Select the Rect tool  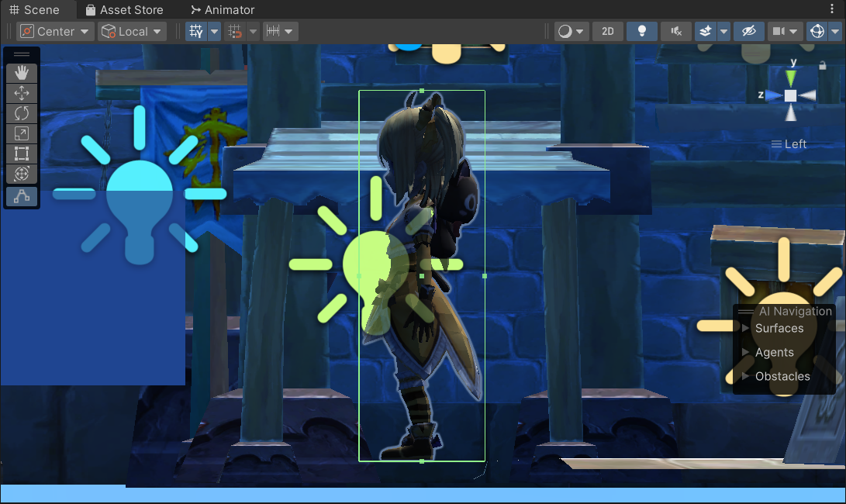22,154
